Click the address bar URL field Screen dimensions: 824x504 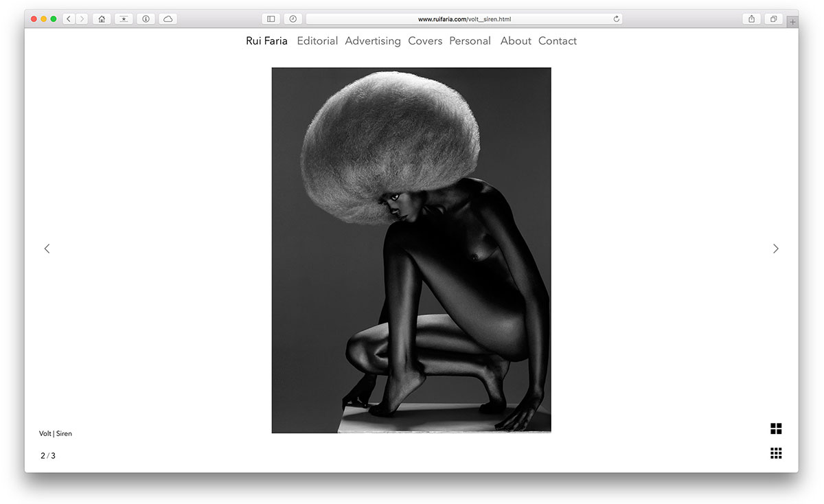tap(463, 19)
